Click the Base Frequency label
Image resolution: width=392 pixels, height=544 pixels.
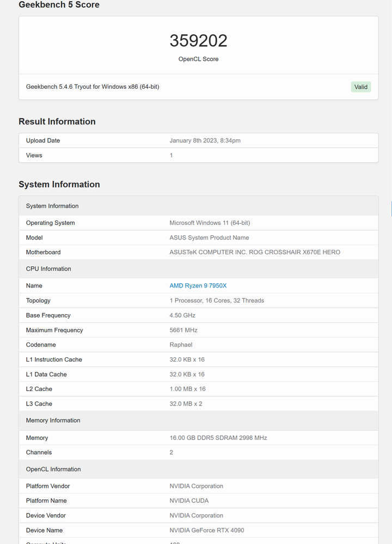48,315
